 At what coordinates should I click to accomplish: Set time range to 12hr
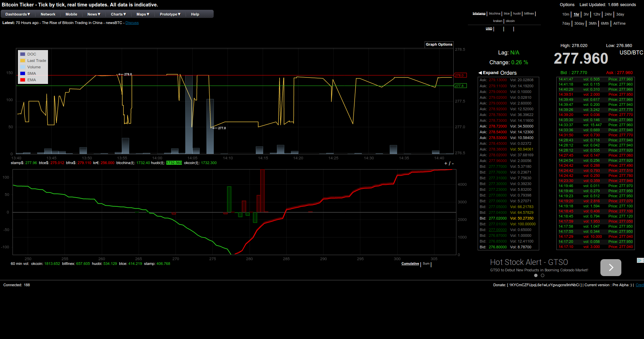tap(597, 14)
